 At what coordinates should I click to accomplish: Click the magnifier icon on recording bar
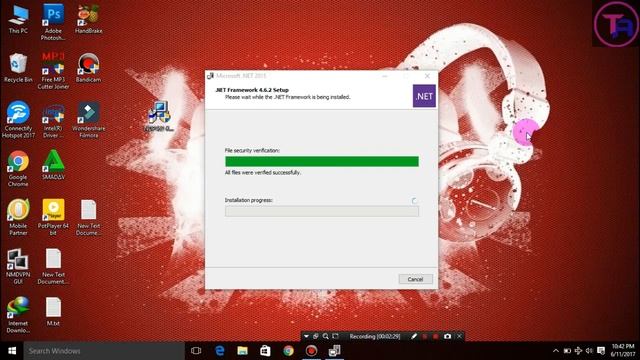point(325,336)
